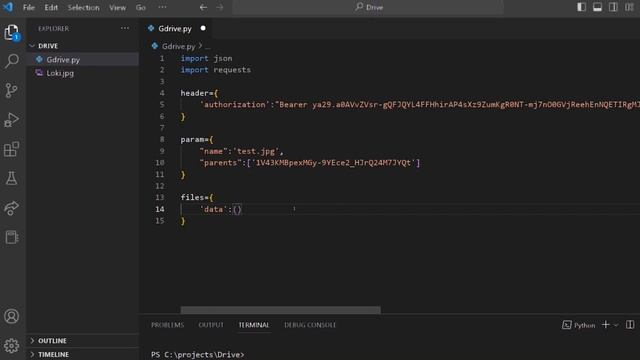Open the notebook icon in activity bar
The image size is (640, 360).
tap(11, 237)
